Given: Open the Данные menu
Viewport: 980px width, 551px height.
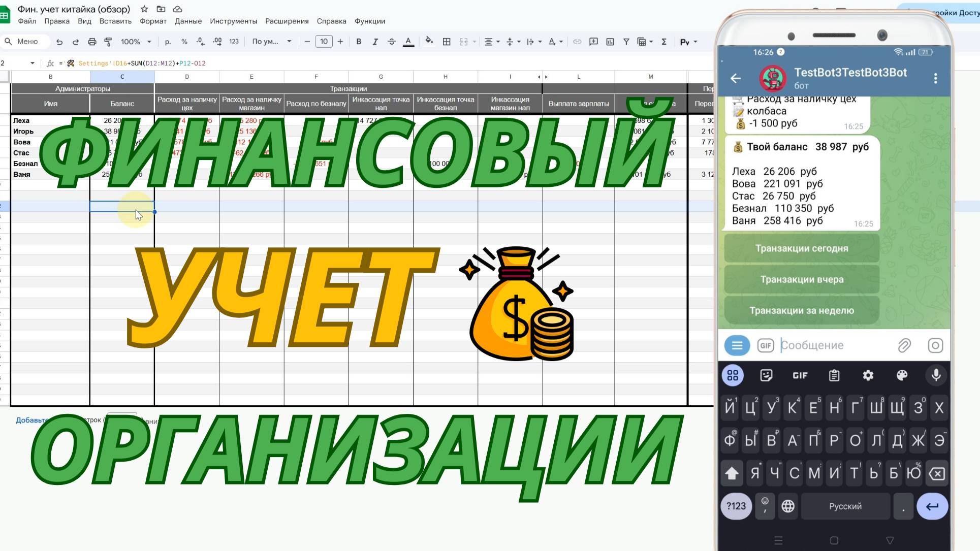Looking at the screenshot, I should coord(188,21).
